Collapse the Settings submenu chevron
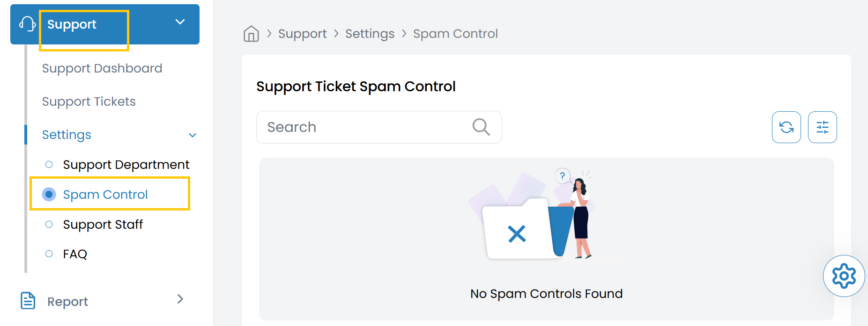 tap(192, 135)
